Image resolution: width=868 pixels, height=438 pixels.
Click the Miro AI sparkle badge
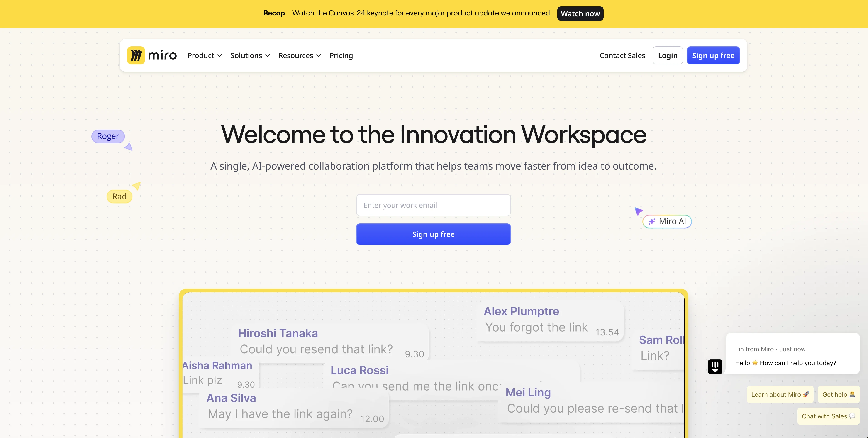(667, 221)
